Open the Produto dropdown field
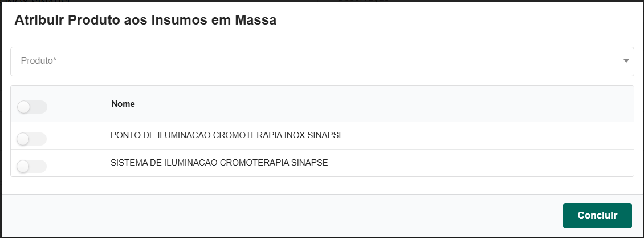 coord(322,61)
